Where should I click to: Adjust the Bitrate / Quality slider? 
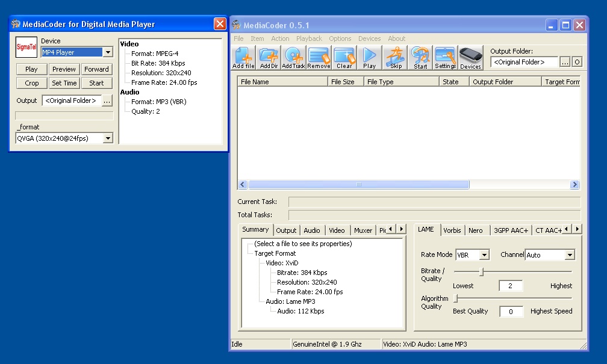coord(482,271)
